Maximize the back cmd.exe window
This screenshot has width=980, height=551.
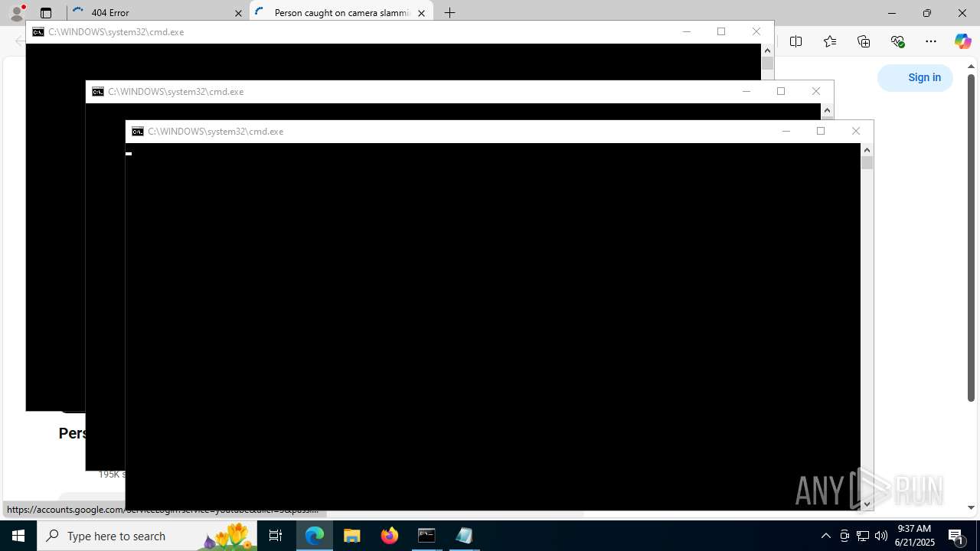[x=721, y=32]
